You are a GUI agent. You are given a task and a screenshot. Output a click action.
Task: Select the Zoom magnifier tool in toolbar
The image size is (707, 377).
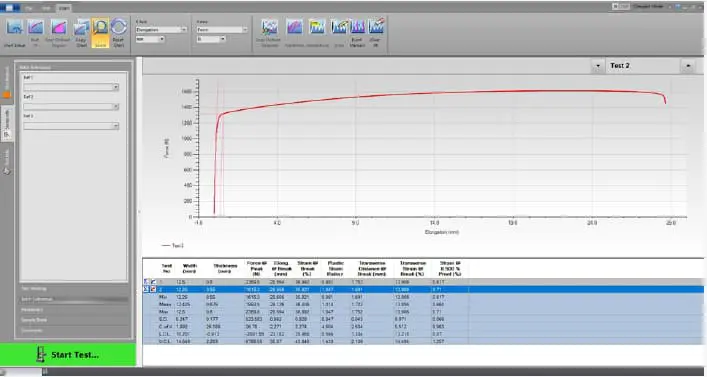coord(100,32)
